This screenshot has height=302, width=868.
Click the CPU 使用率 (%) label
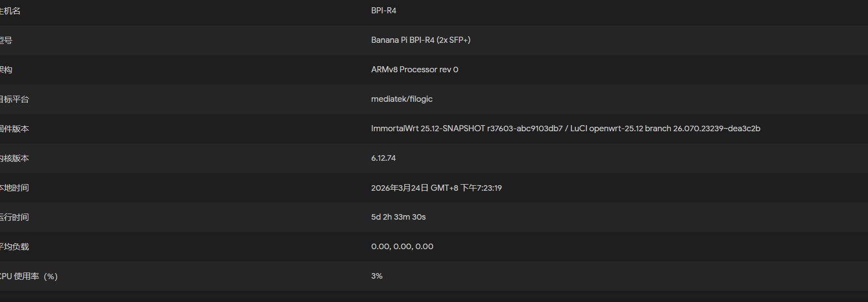(x=29, y=276)
